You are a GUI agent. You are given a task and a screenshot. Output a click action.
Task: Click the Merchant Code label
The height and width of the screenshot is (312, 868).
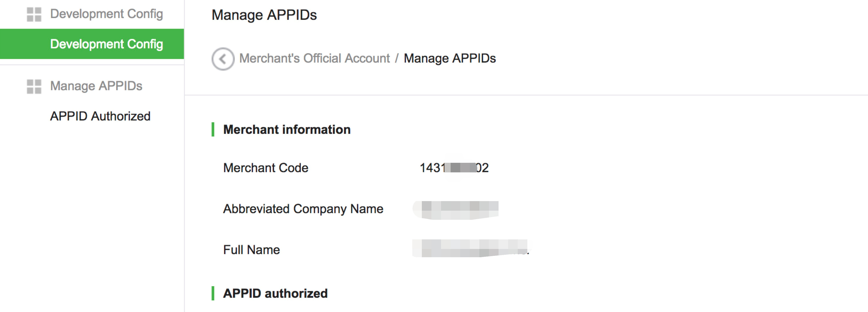click(x=266, y=168)
